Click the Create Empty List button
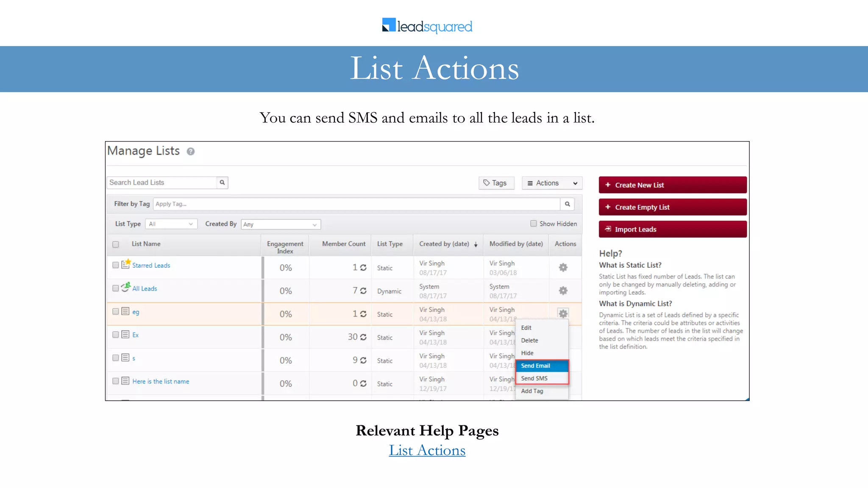 (673, 207)
